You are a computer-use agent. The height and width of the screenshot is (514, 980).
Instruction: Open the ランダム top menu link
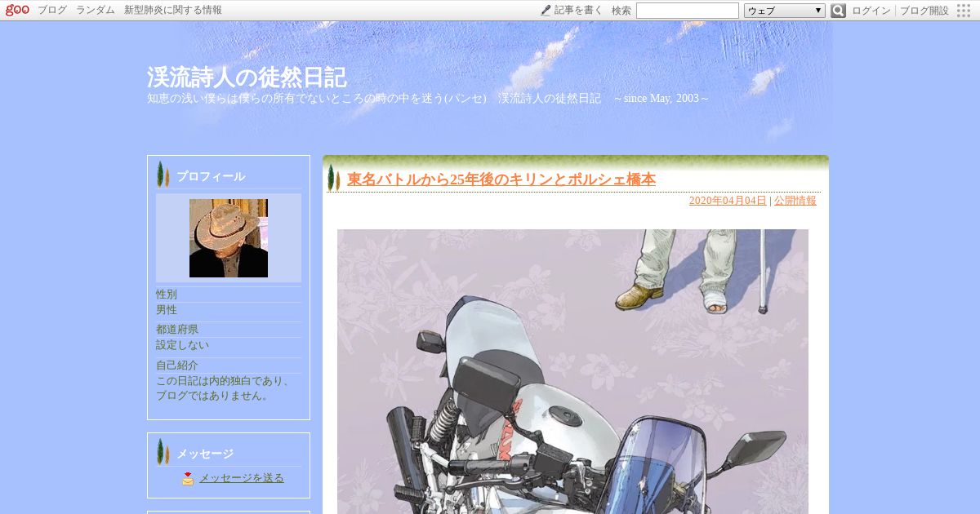click(96, 10)
